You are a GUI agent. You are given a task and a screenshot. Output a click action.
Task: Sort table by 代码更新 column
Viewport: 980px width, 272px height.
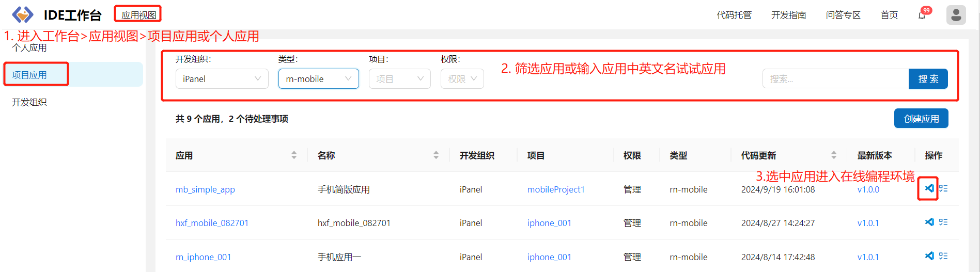click(x=833, y=155)
